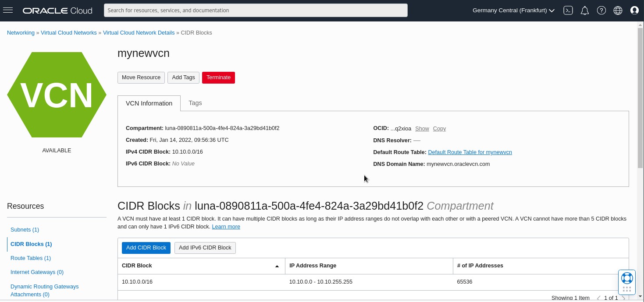Image resolution: width=644 pixels, height=302 pixels.
Task: Click the Add CIDR Block button
Action: coord(146,248)
